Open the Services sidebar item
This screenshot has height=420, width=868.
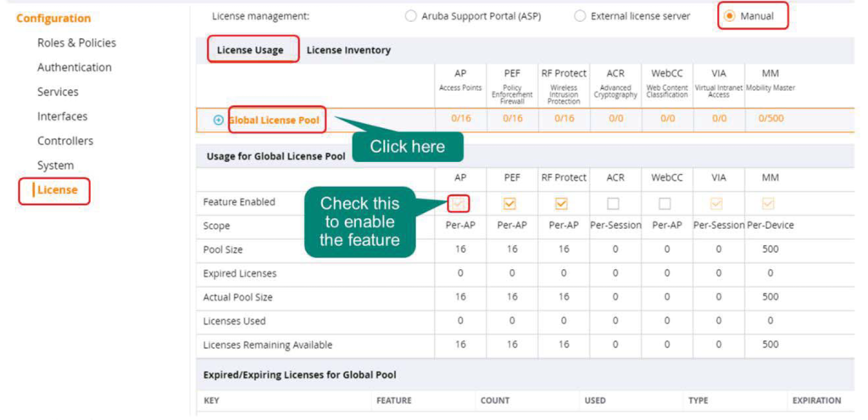click(x=58, y=92)
